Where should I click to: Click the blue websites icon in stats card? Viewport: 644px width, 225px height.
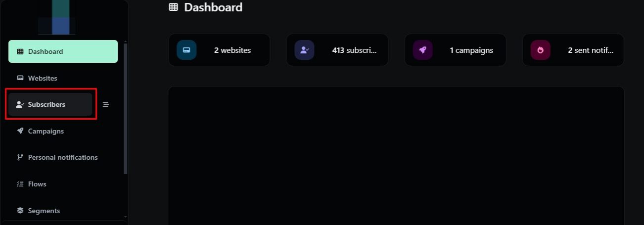(186, 50)
